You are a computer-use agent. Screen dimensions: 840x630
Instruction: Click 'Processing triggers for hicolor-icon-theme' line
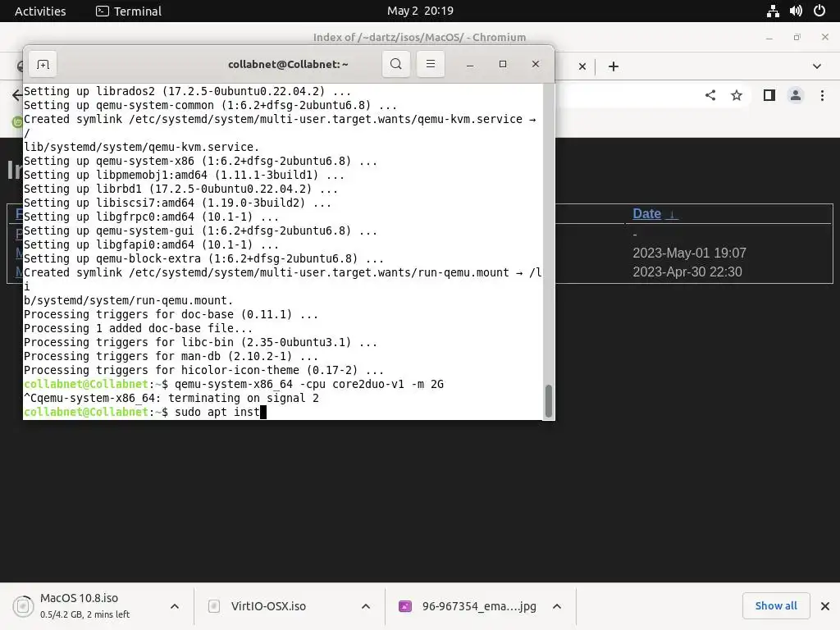203,370
